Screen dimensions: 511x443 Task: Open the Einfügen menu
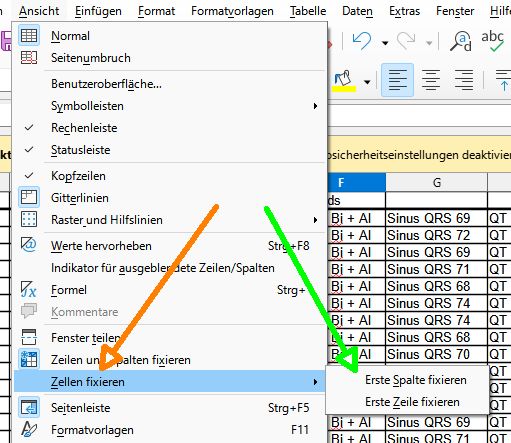(98, 11)
